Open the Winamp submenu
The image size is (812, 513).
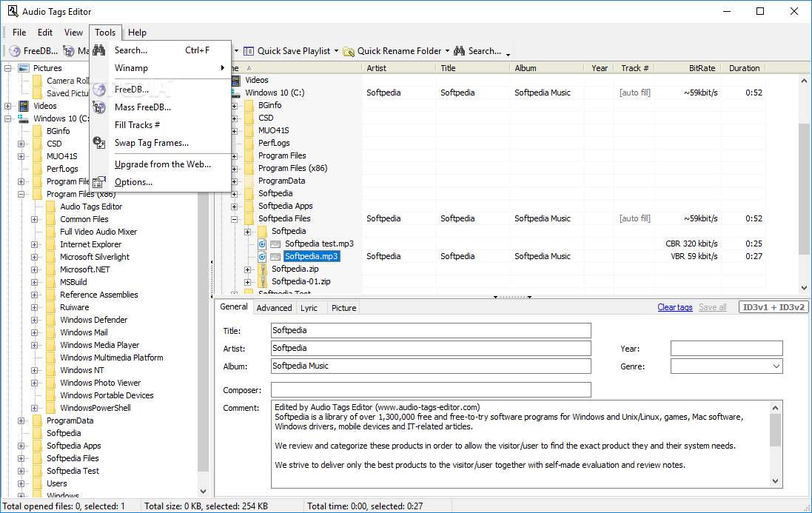tap(161, 68)
